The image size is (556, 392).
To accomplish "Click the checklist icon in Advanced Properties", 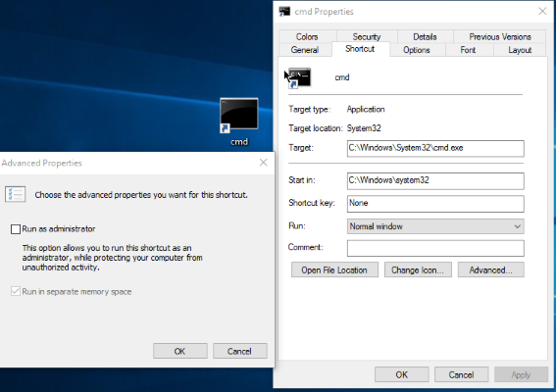I will 16,194.
